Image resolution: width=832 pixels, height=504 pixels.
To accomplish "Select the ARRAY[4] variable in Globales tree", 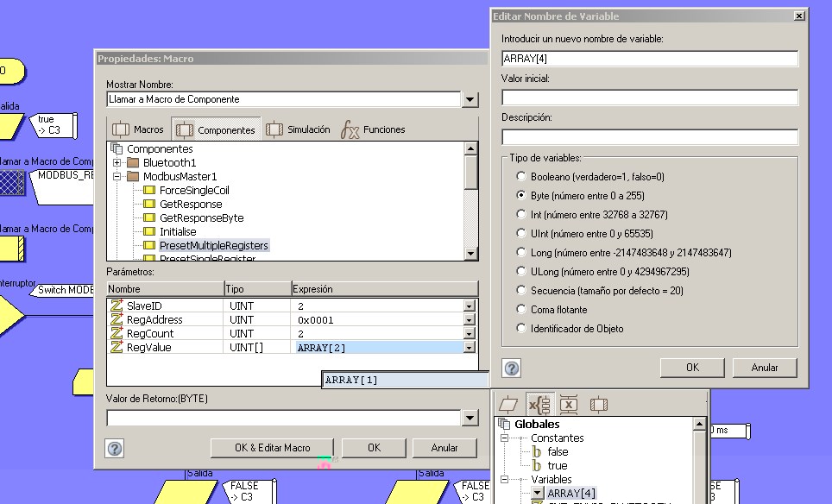I will (x=571, y=494).
